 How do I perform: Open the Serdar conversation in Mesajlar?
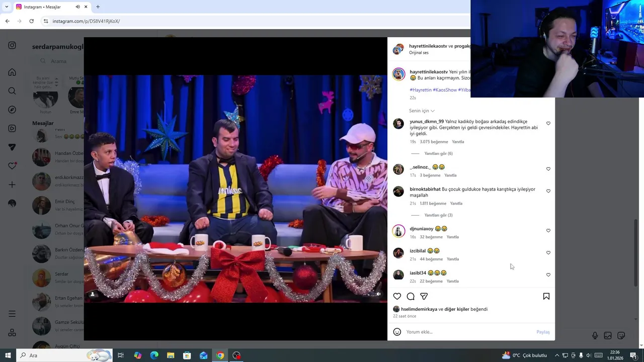pos(58,278)
